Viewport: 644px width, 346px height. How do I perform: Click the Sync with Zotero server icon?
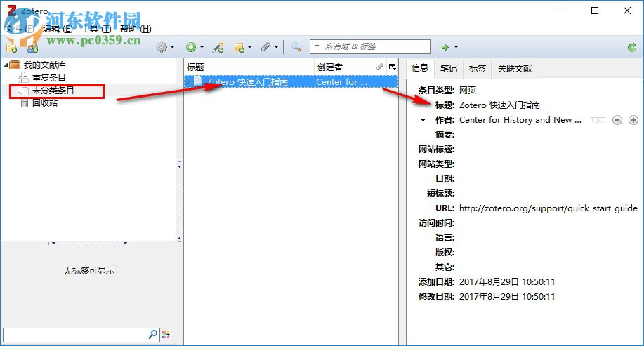pos(632,47)
